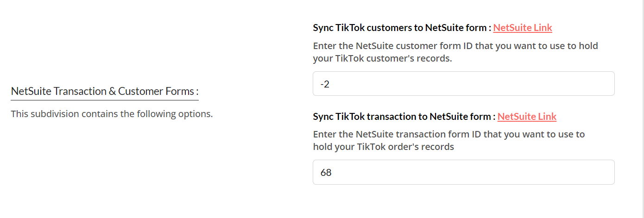This screenshot has height=218, width=644.
Task: Click the underline beneath the Forms section heading
Action: click(x=104, y=100)
